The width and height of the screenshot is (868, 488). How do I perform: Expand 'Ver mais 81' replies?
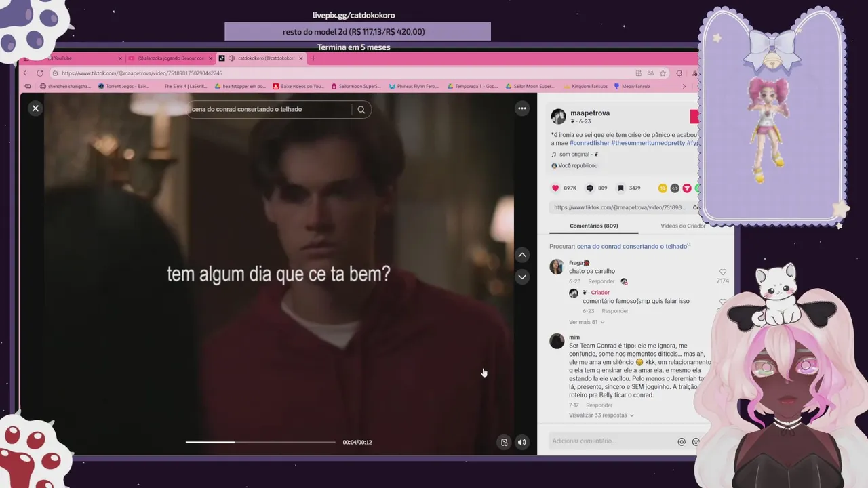coord(587,322)
